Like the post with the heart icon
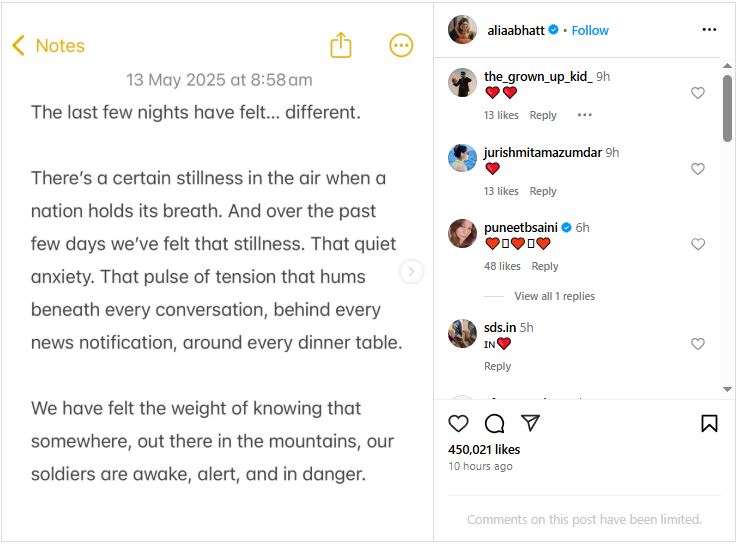Screen dimensions: 736x544 pos(458,423)
